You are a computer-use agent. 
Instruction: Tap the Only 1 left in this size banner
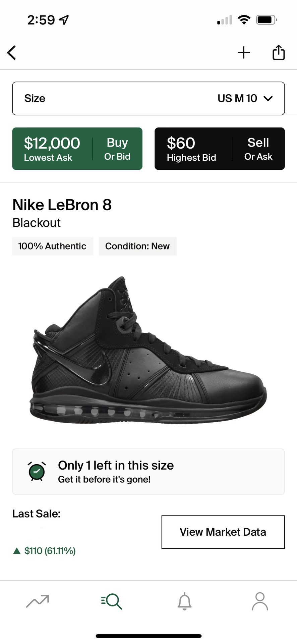tap(148, 472)
